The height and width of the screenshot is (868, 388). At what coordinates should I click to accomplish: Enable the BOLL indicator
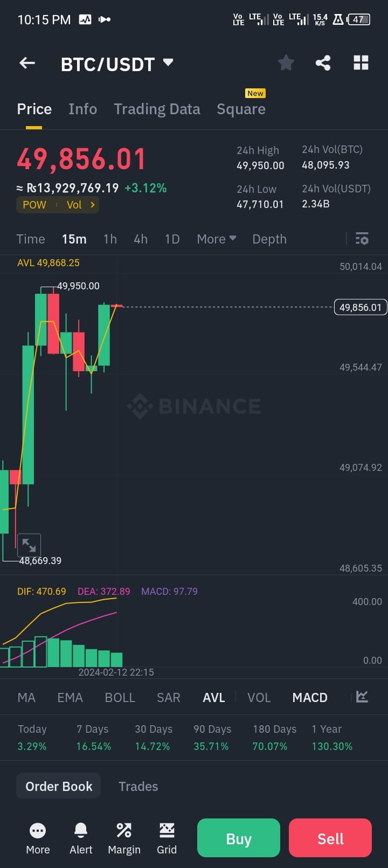click(120, 697)
